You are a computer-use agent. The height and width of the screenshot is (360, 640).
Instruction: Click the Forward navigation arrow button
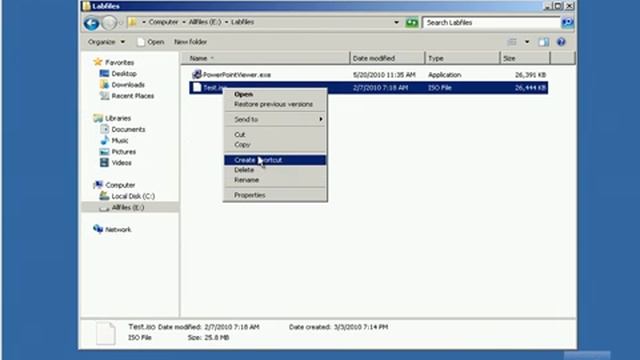(x=109, y=23)
